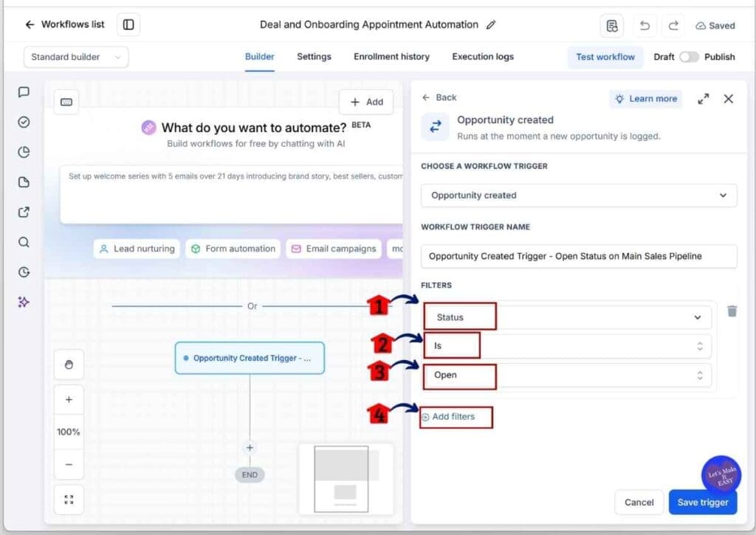Close the trigger settings panel
This screenshot has width=756, height=535.
tap(729, 99)
